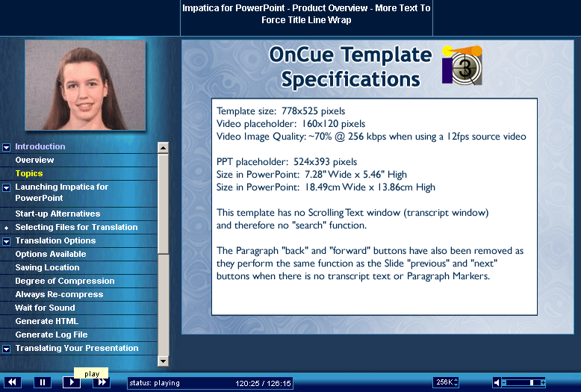Click the volume plus sign
This screenshot has height=392, width=581.
click(x=543, y=382)
